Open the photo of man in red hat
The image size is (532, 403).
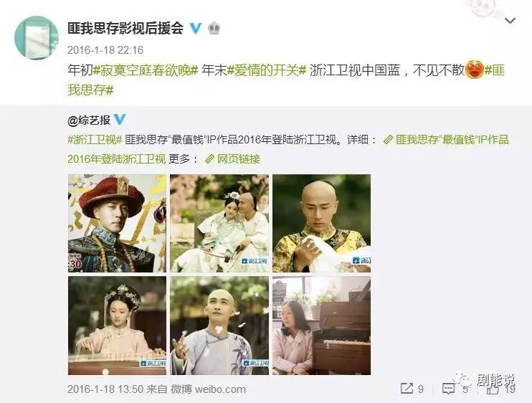(x=117, y=223)
